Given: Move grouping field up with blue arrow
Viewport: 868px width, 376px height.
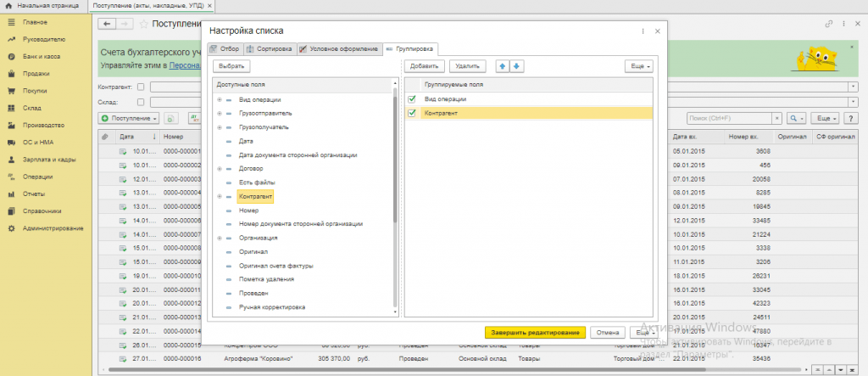Looking at the screenshot, I should tap(503, 65).
